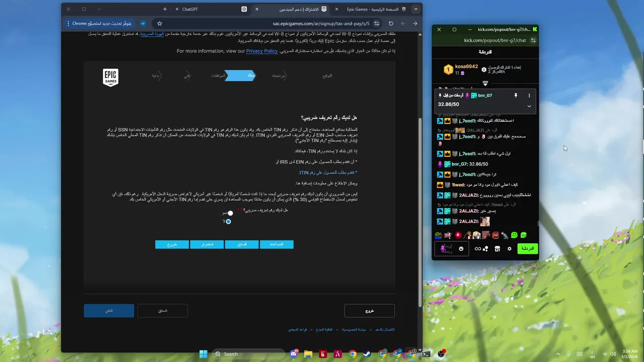644x362 pixels.
Task: Open the contact support footer link
Action: [385, 329]
